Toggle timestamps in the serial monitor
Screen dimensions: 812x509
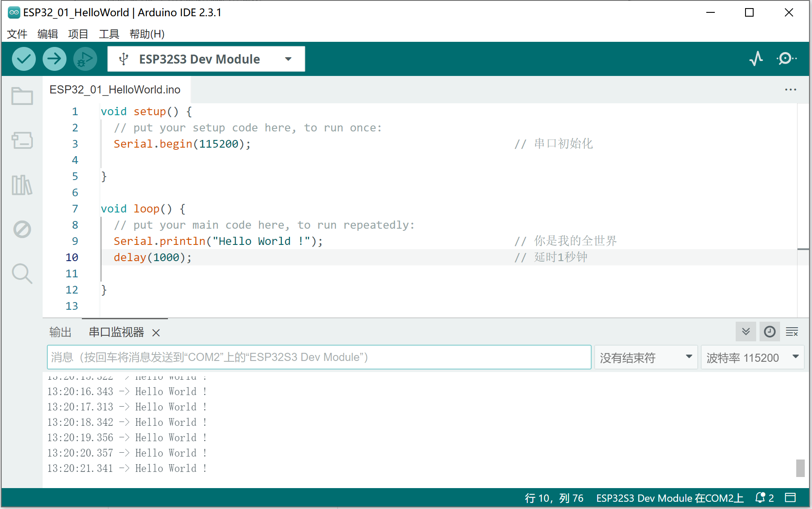pos(769,332)
